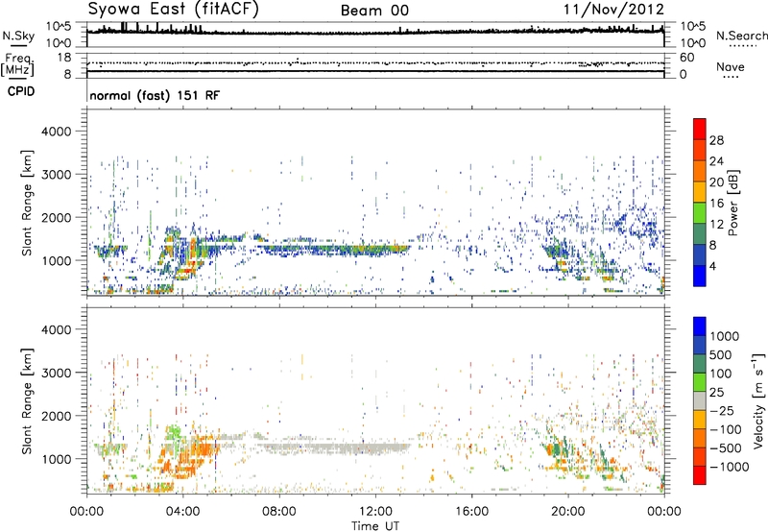Click the '12:00' time axis label
Viewport: 768px width, 532px height.
point(375,512)
